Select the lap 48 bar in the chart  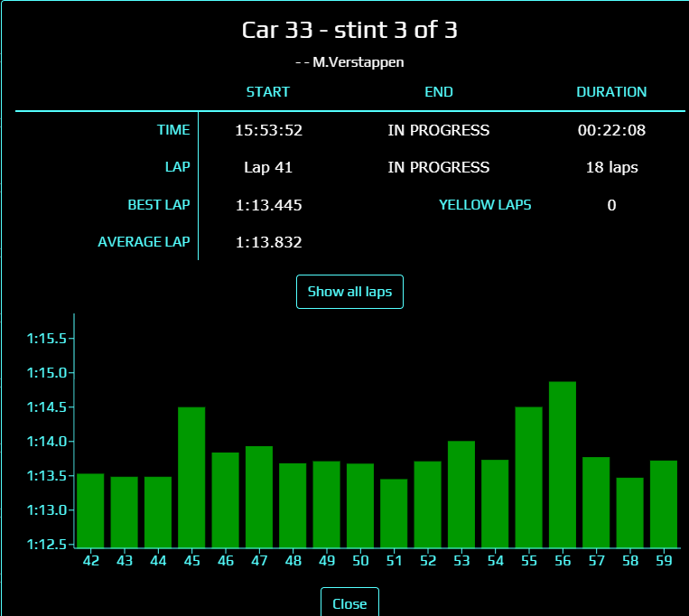(293, 506)
